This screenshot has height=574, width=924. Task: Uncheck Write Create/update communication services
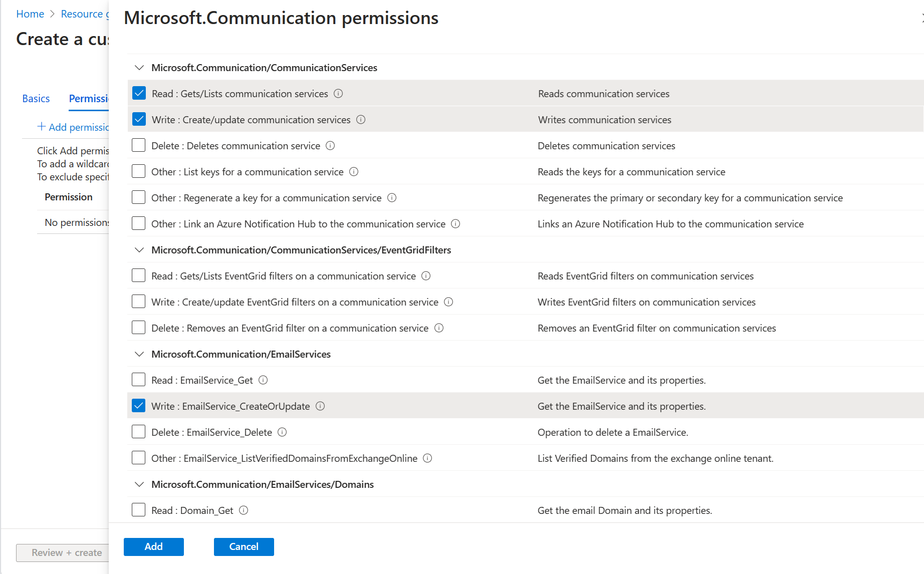click(139, 119)
